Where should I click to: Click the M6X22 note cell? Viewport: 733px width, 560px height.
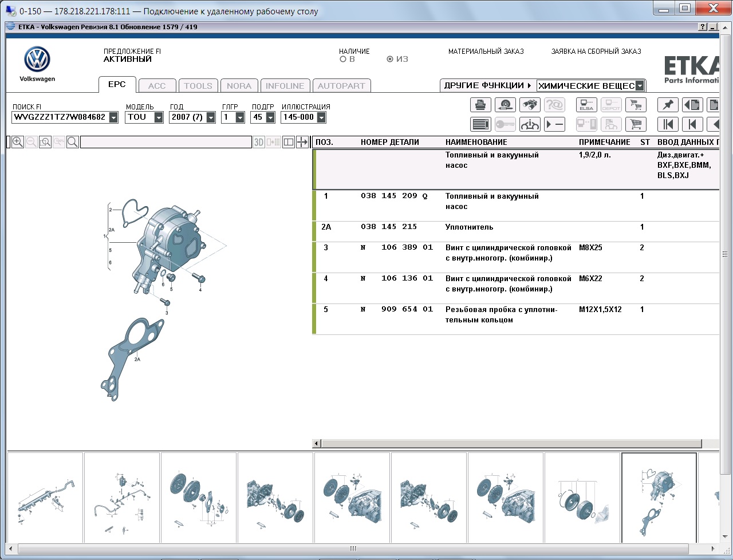click(590, 278)
